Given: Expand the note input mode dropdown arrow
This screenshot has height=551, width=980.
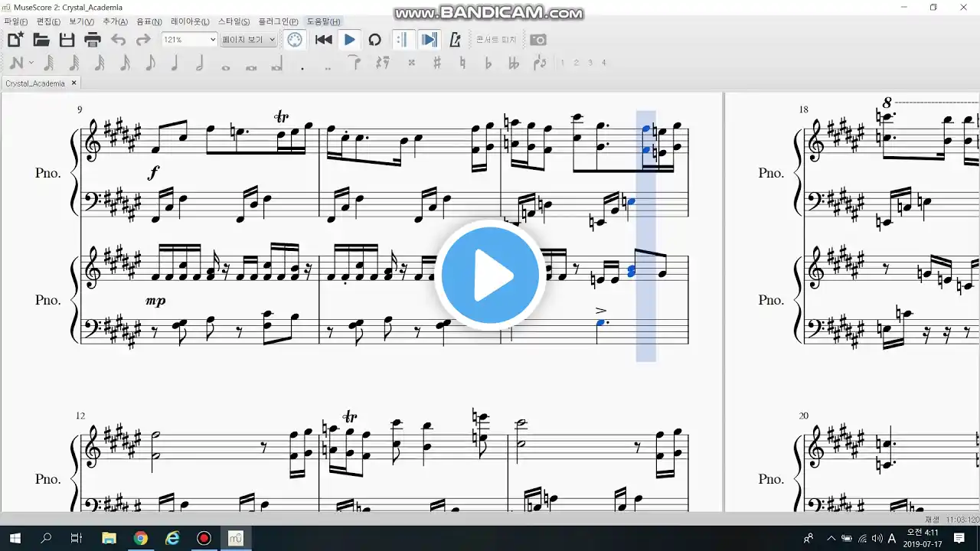Looking at the screenshot, I should 31,64.
